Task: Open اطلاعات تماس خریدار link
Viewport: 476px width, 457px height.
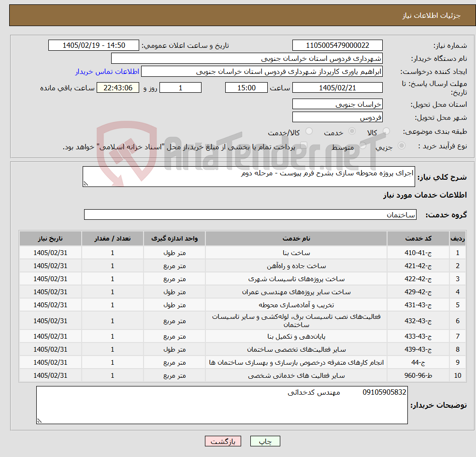Action: (107, 71)
